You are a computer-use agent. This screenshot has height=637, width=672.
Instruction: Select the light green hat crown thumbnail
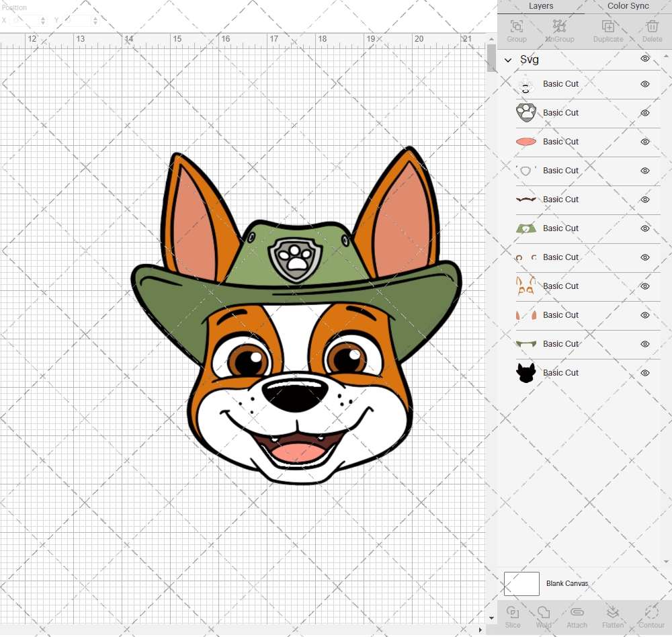526,228
